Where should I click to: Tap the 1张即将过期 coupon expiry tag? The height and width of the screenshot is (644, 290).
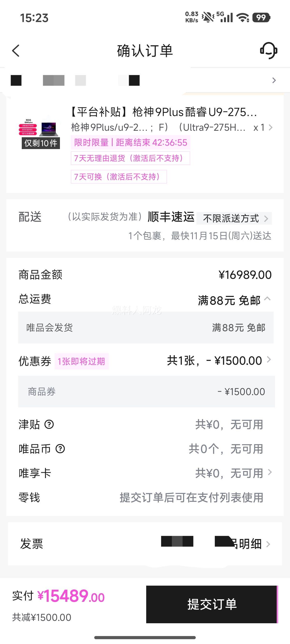(81, 361)
